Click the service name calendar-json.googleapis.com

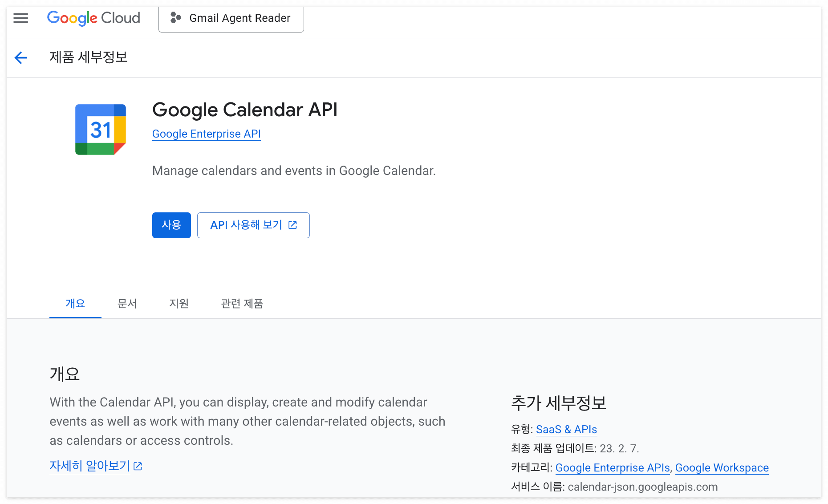pyautogui.click(x=642, y=487)
